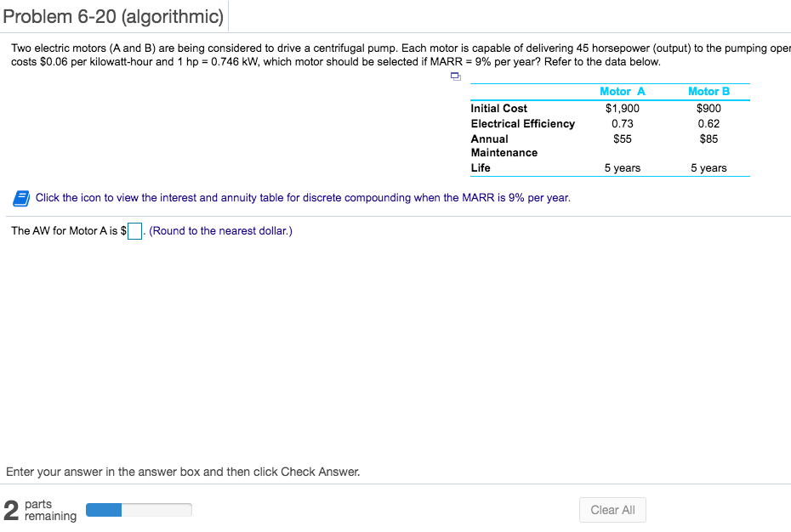791x532 pixels.
Task: Click the 5 years entry under Motor A
Action: 622,167
